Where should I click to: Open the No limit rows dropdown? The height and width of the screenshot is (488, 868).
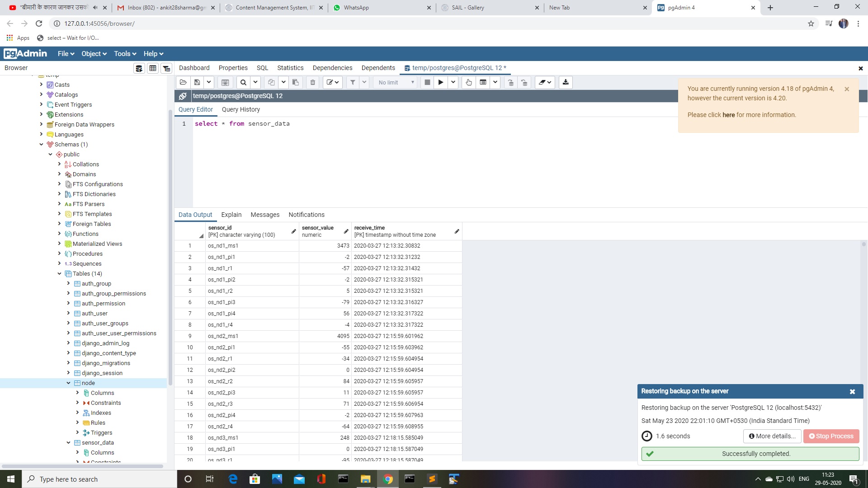coord(396,82)
